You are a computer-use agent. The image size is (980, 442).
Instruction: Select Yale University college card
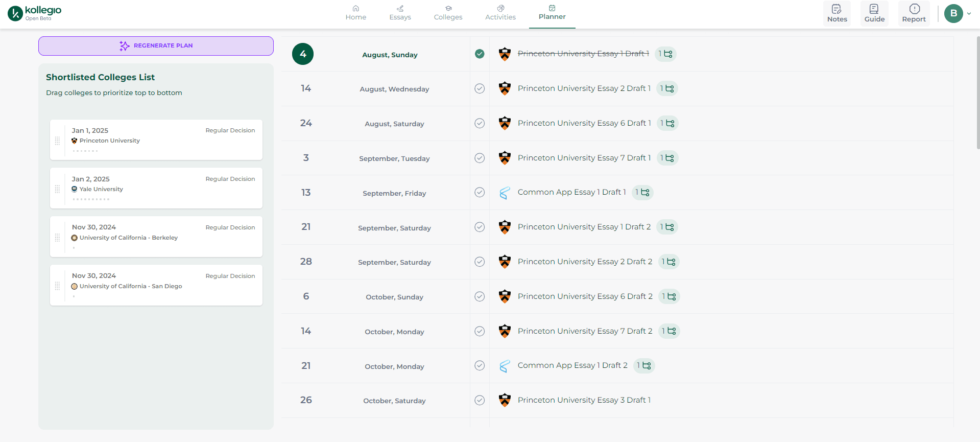(x=156, y=188)
